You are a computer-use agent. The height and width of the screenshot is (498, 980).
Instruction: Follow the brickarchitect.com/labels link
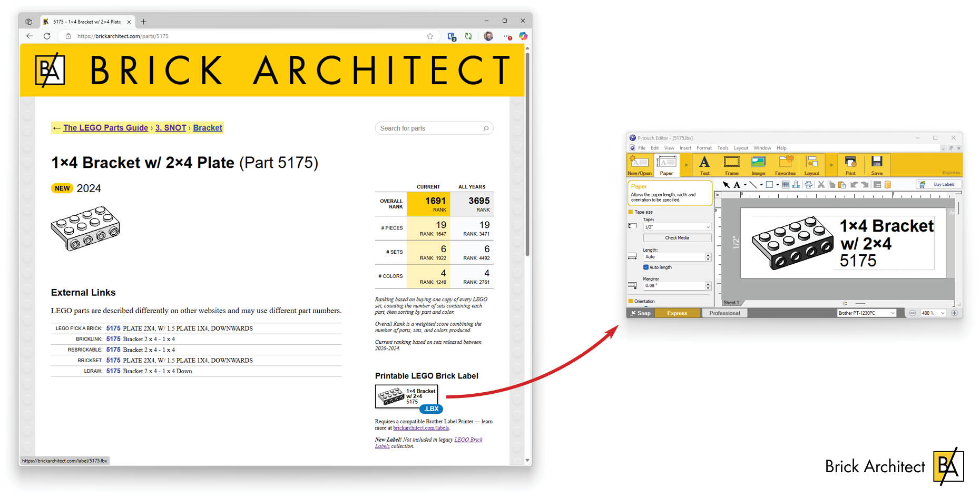(421, 427)
